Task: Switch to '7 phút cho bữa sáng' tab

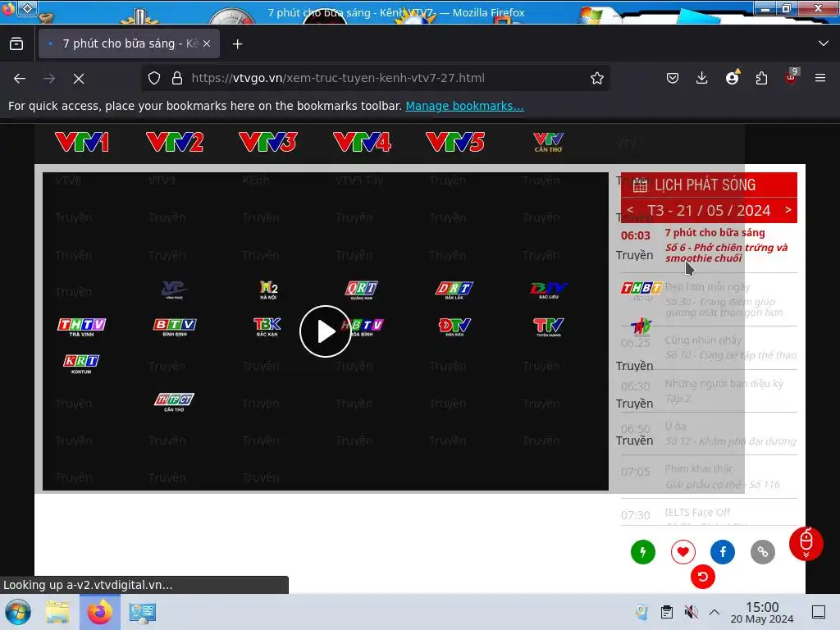Action: coord(129,44)
